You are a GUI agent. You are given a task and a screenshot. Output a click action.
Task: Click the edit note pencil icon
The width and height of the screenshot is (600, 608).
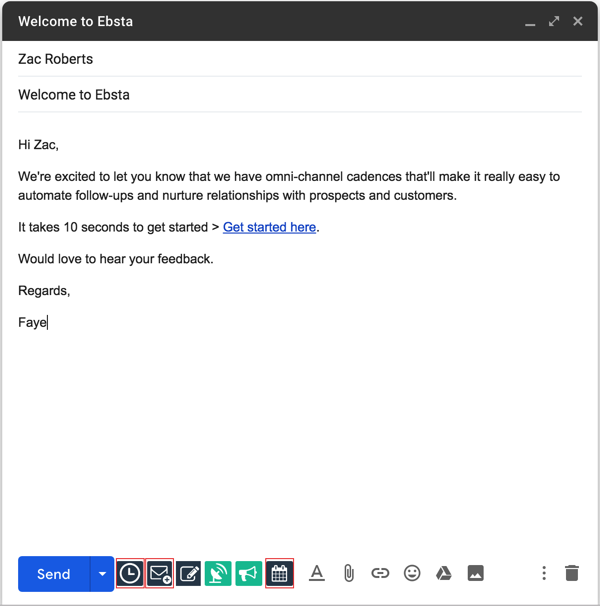click(x=189, y=574)
